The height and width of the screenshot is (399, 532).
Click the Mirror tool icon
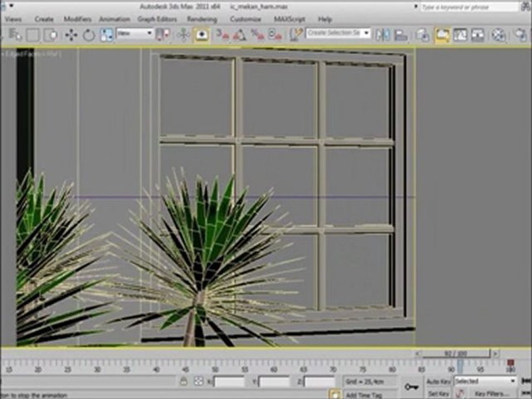pyautogui.click(x=383, y=35)
